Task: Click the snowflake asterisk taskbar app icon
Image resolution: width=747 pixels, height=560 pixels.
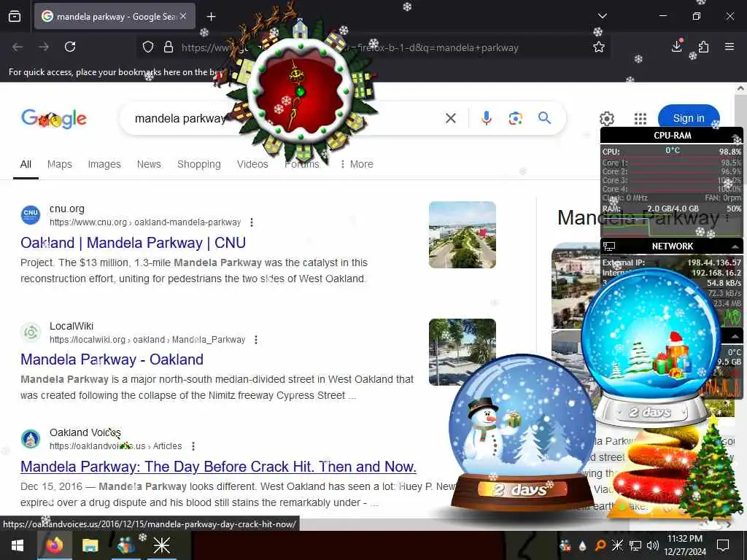Action: click(x=161, y=545)
